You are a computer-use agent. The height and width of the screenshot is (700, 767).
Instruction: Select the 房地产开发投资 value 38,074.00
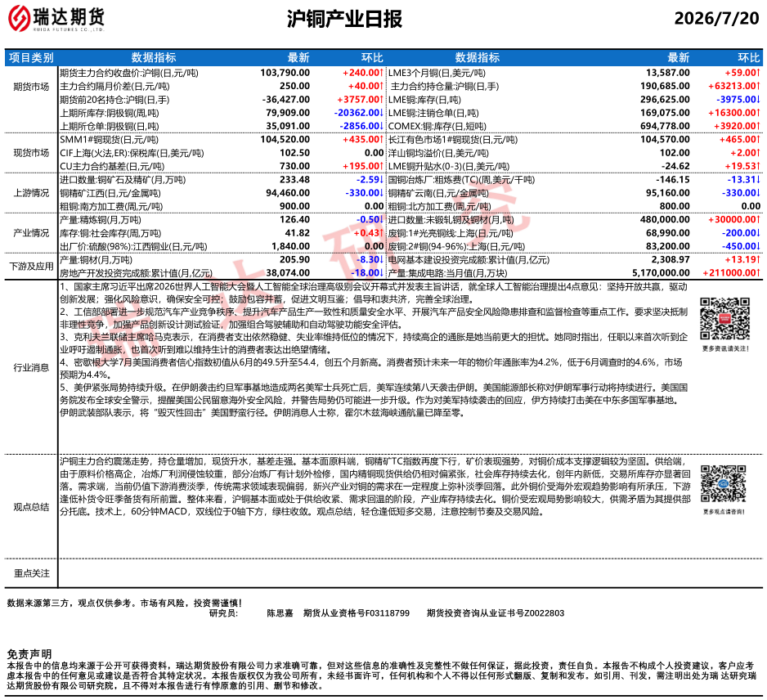click(288, 273)
